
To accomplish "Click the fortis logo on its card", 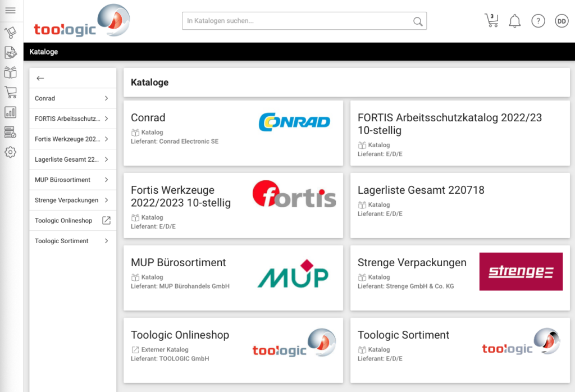I will point(294,194).
